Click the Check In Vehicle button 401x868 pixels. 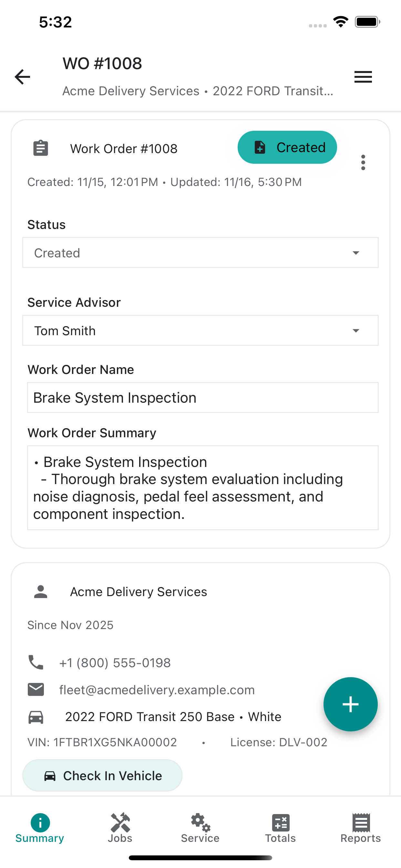[x=102, y=775]
